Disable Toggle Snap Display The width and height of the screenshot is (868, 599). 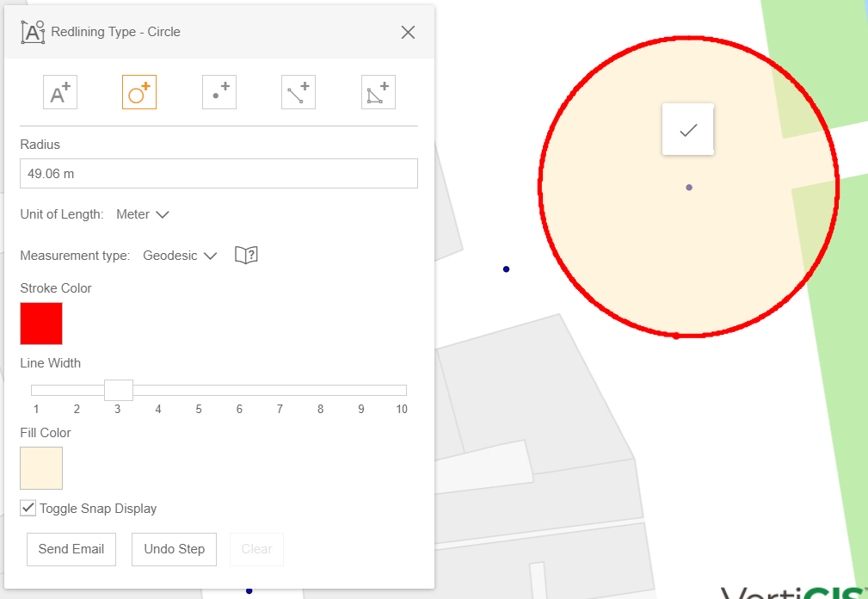tap(28, 508)
